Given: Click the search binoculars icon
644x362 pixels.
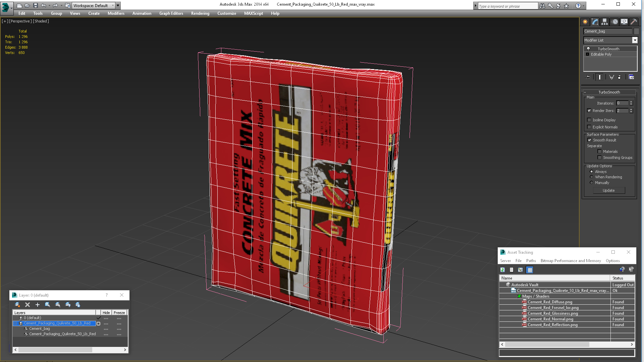Looking at the screenshot, I should [x=542, y=6].
